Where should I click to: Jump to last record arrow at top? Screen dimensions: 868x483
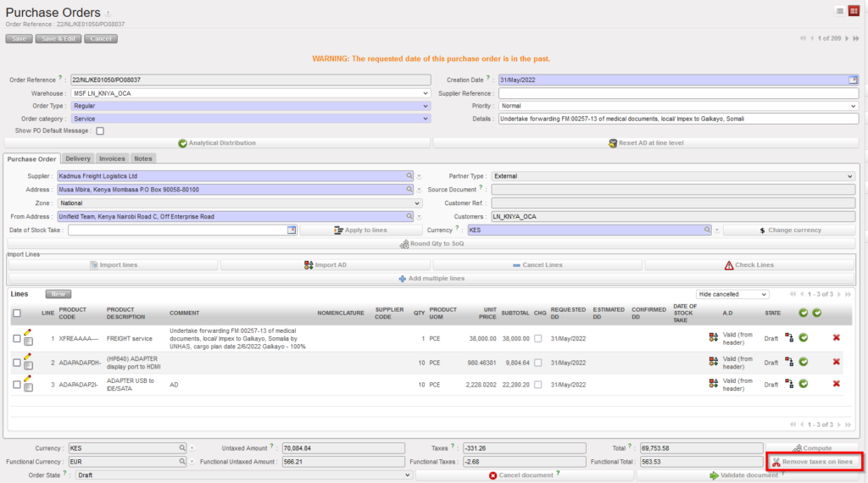(856, 39)
